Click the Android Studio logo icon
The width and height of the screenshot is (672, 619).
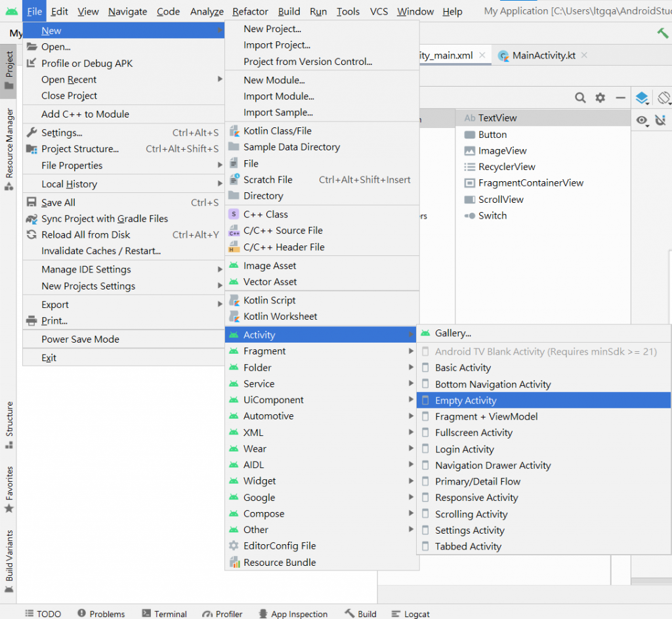tap(12, 11)
